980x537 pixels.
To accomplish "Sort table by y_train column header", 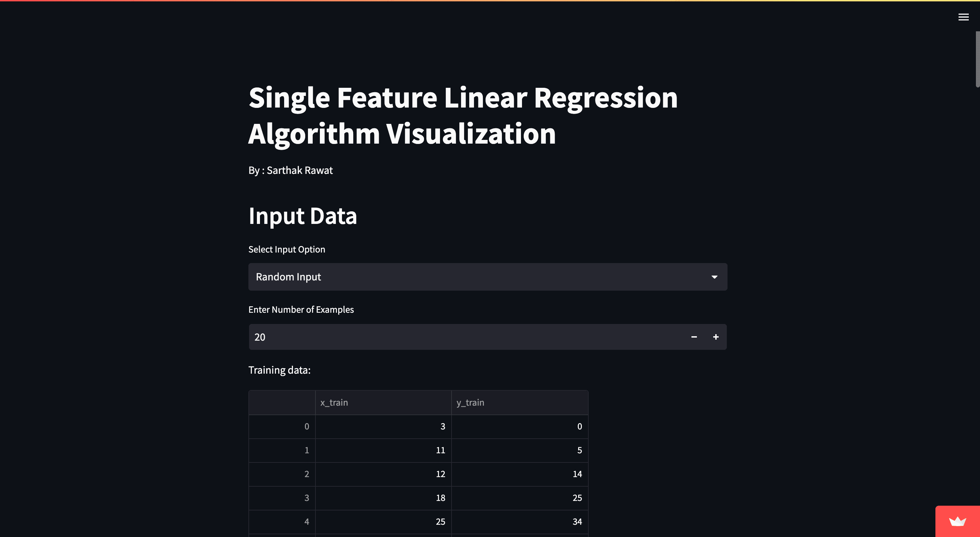I will [520, 403].
